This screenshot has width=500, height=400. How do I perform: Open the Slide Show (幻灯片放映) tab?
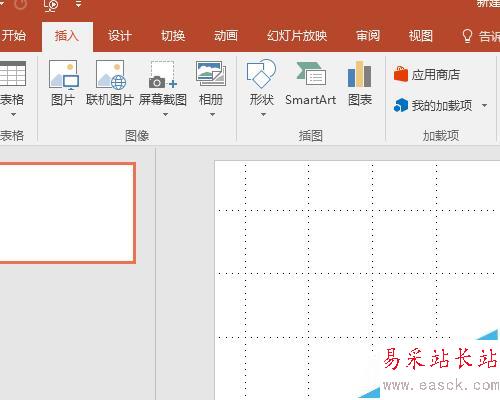click(297, 36)
